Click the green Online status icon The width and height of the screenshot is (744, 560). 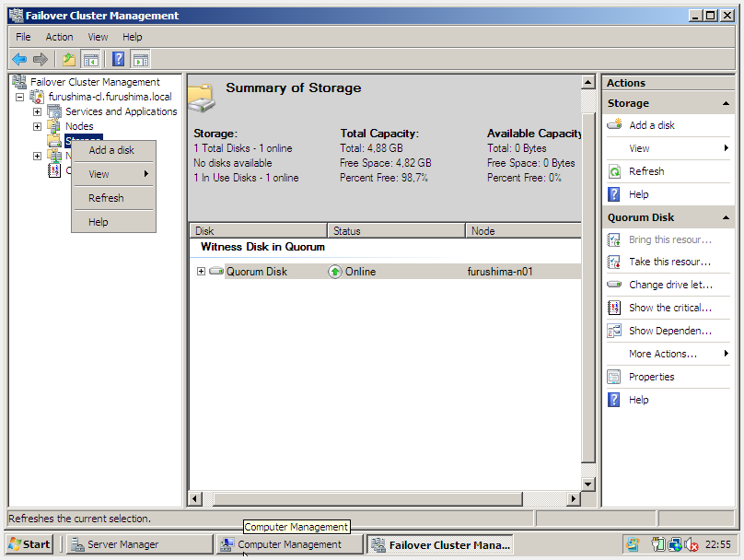click(335, 272)
